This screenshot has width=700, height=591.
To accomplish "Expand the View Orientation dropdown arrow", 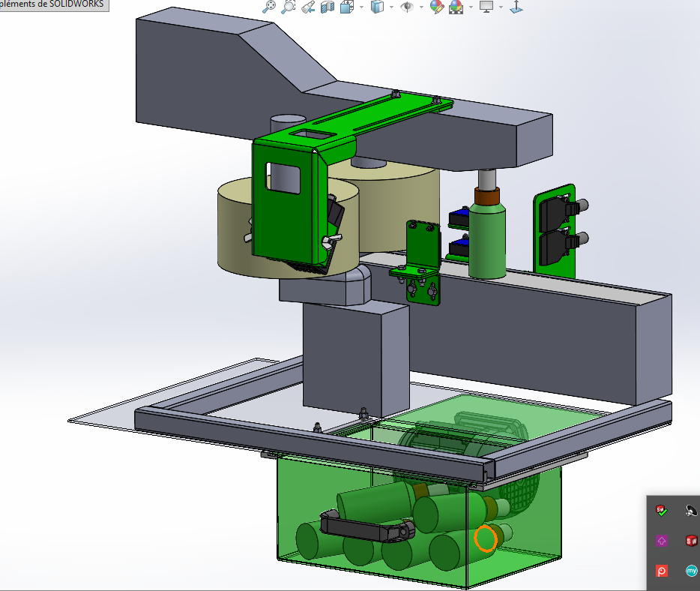I will (x=361, y=7).
